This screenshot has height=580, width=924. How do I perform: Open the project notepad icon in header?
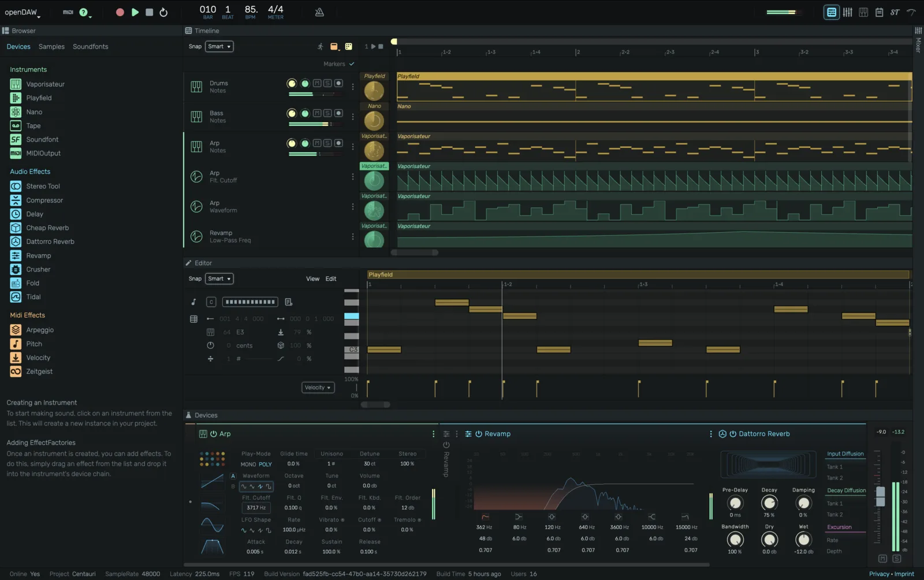tap(879, 12)
